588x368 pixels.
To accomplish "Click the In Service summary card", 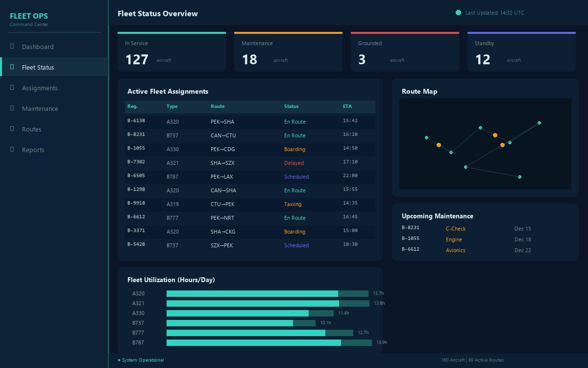I will [171, 52].
